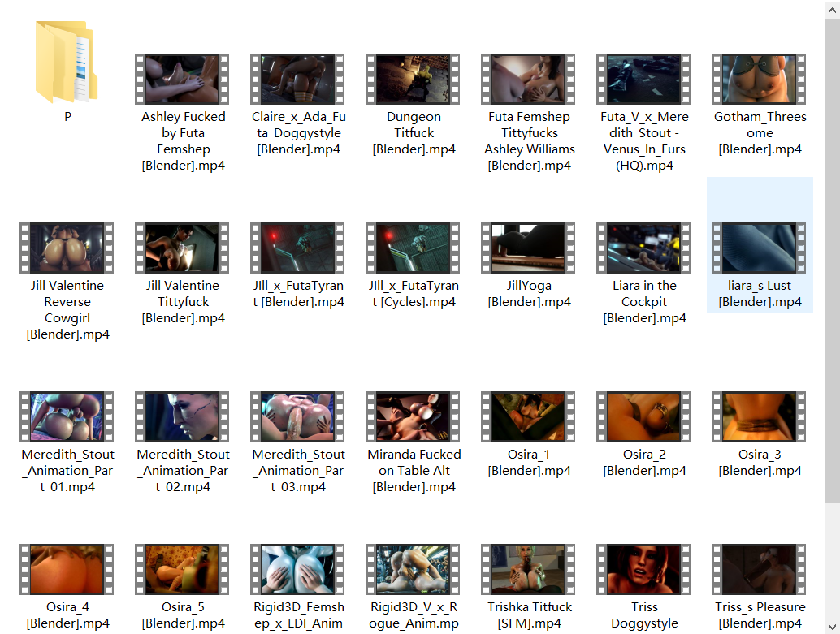
Task: Click the scroll down arrow of the file list
Action: [832, 626]
